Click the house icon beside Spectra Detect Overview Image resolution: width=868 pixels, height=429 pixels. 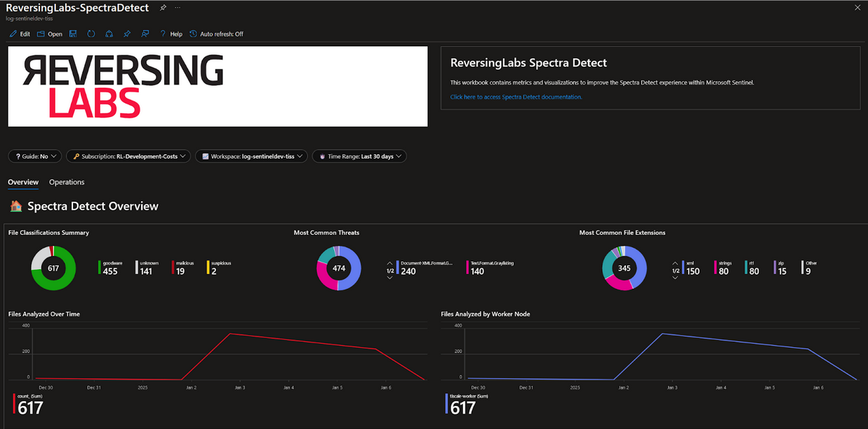point(15,206)
